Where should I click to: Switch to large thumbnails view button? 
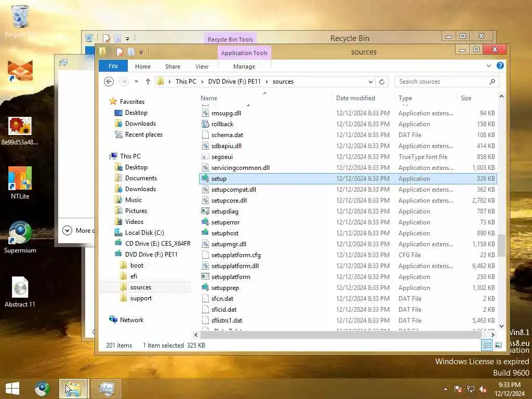[498, 345]
